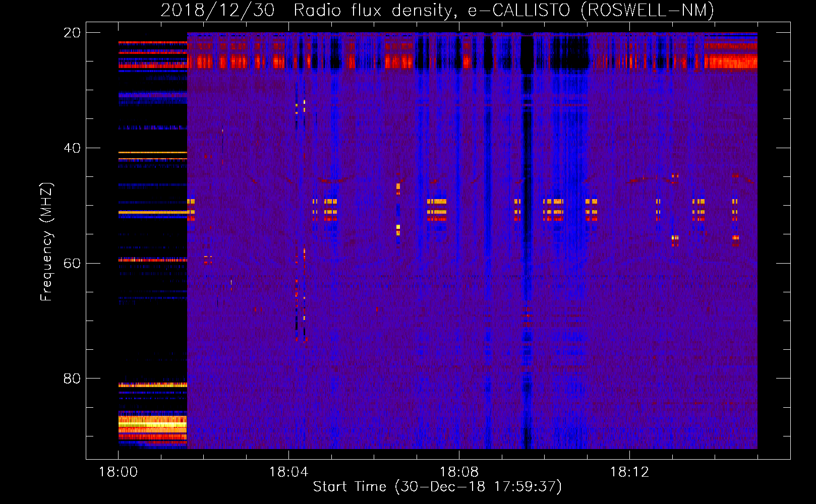Click the "18:04" time tick label
The width and height of the screenshot is (816, 504).
[x=289, y=472]
